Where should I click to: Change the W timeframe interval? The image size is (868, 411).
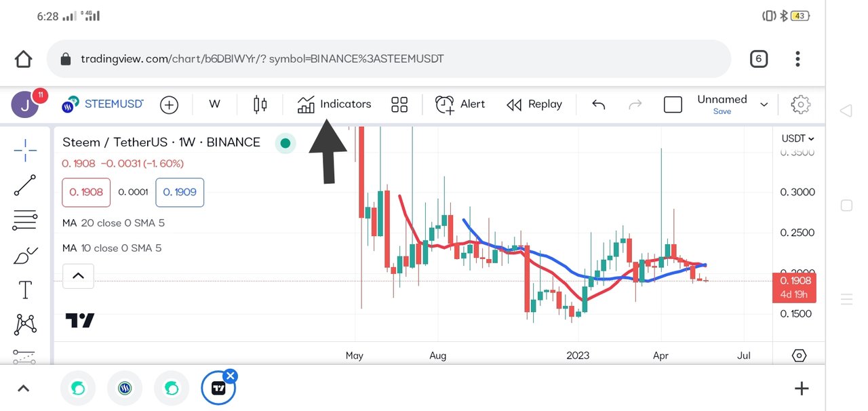(x=214, y=104)
